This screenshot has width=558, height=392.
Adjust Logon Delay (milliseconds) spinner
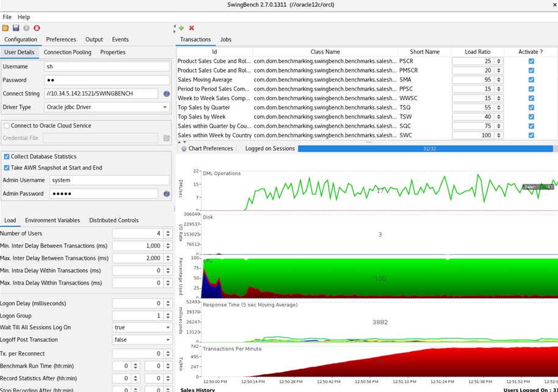pos(168,303)
